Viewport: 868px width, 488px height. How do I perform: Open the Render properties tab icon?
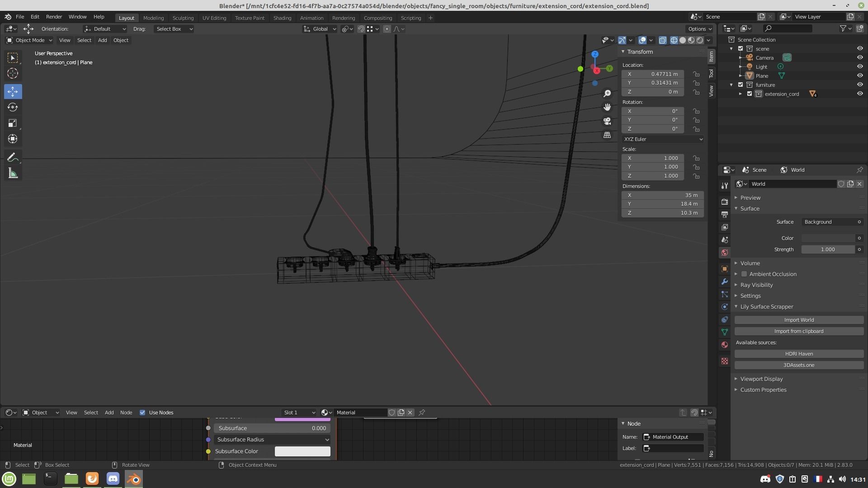(x=725, y=202)
